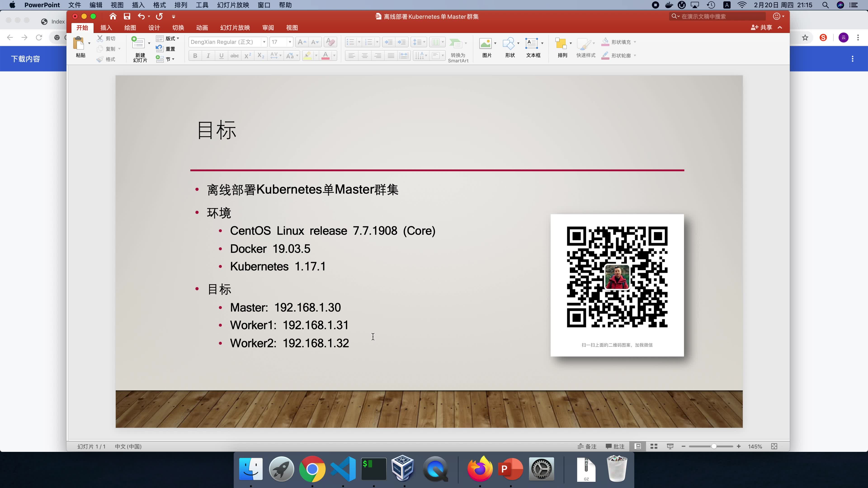This screenshot has height=488, width=868.
Task: Open the 幻灯片放映 menu in menu bar
Action: [233, 5]
